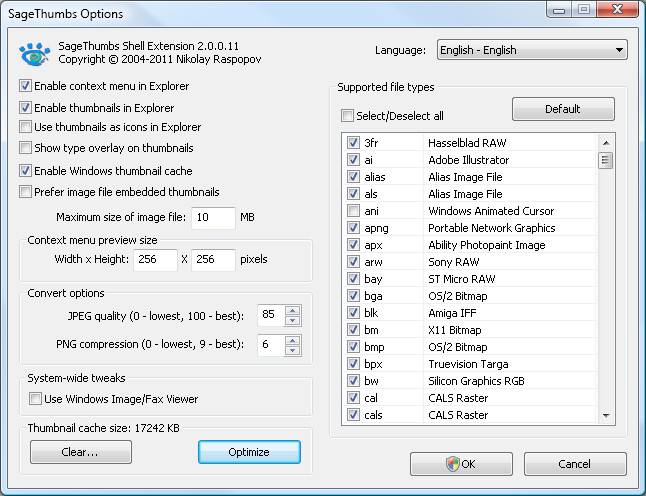This screenshot has width=646, height=496.
Task: Increase PNG compression with up arrow
Action: pos(293,340)
